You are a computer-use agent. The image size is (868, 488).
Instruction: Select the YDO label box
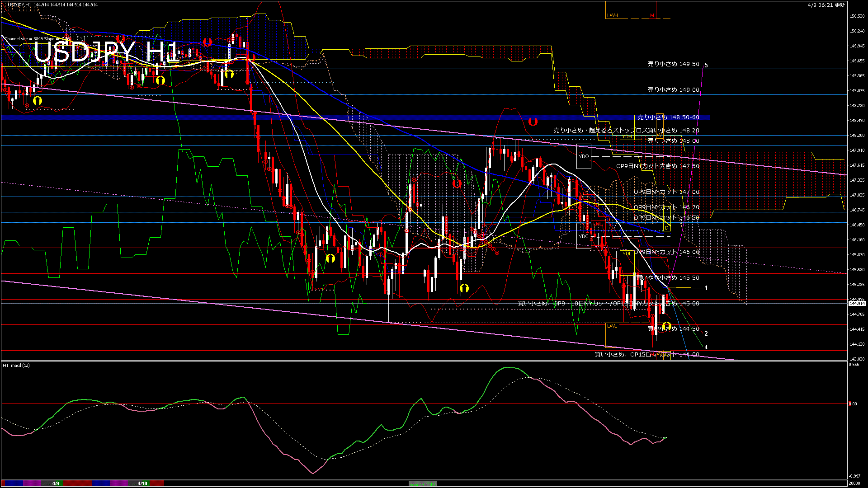click(584, 156)
